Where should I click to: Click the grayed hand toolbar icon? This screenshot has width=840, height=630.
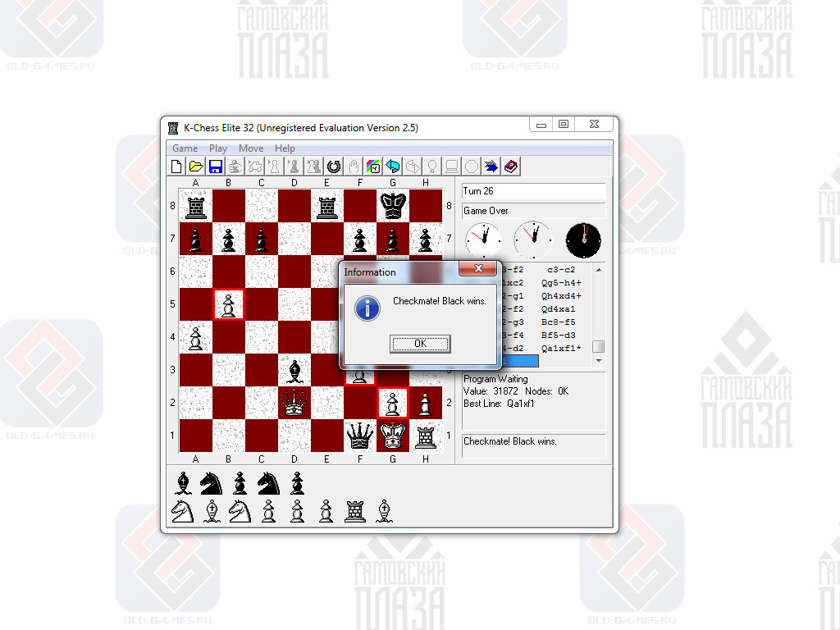pyautogui.click(x=354, y=167)
